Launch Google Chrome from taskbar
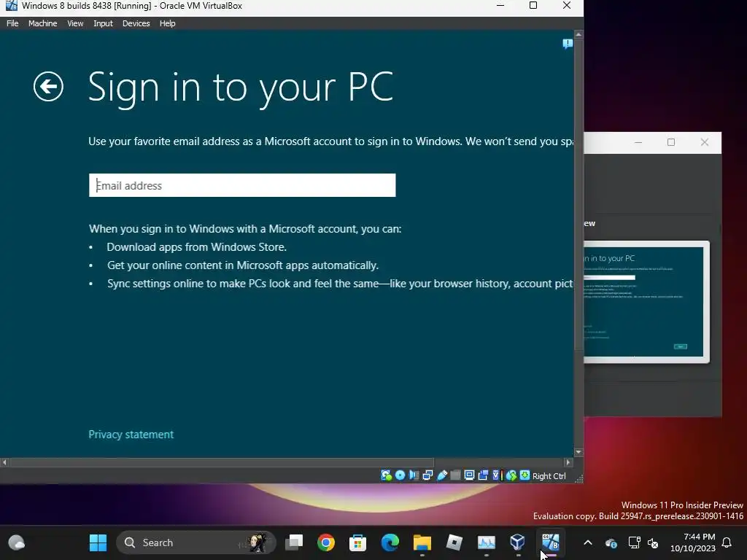 tap(326, 542)
